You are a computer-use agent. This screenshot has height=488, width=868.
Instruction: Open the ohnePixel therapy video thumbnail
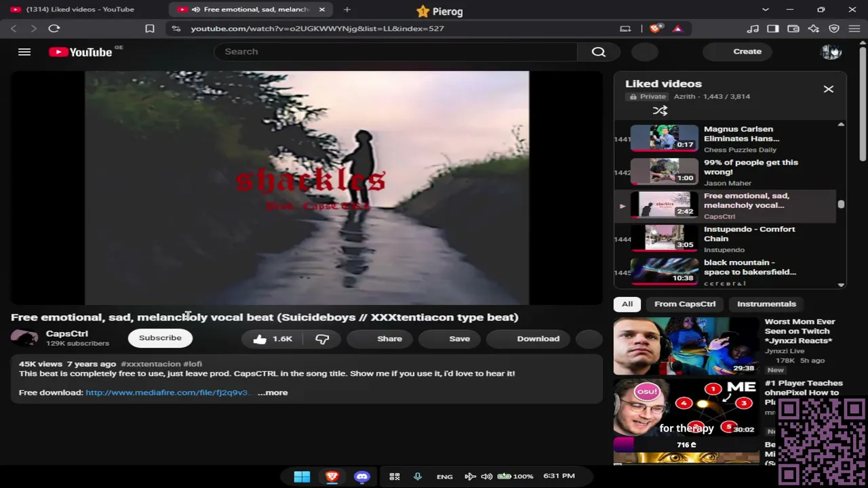[x=686, y=407]
